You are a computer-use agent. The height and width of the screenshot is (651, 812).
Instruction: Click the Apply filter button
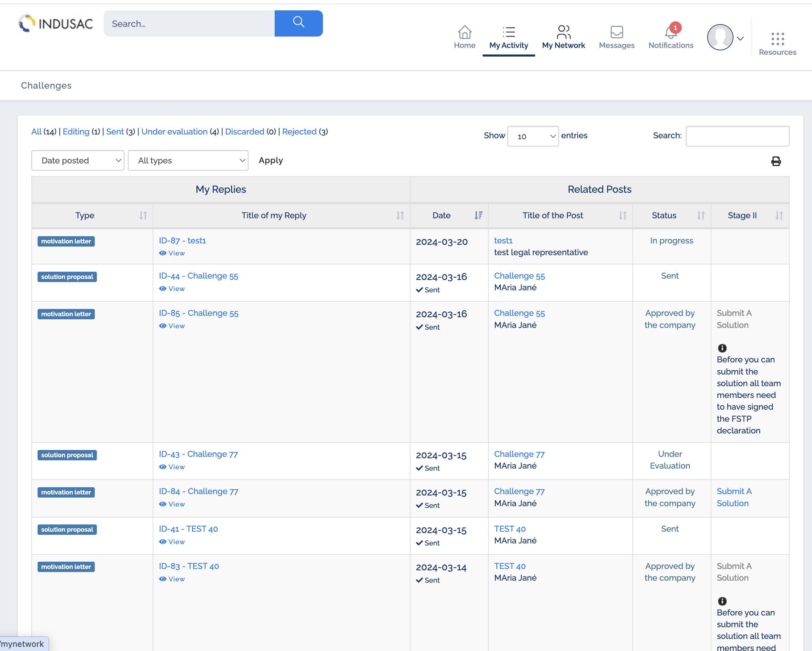[271, 160]
